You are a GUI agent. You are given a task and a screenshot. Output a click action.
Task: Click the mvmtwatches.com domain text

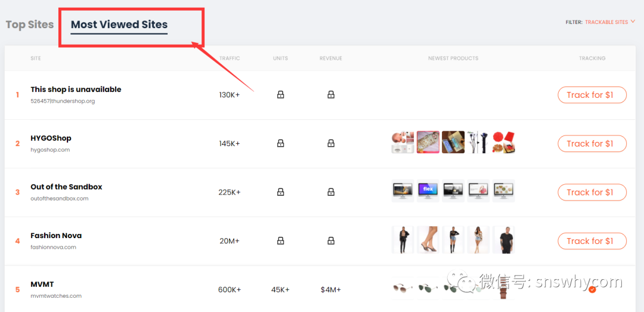coord(56,296)
